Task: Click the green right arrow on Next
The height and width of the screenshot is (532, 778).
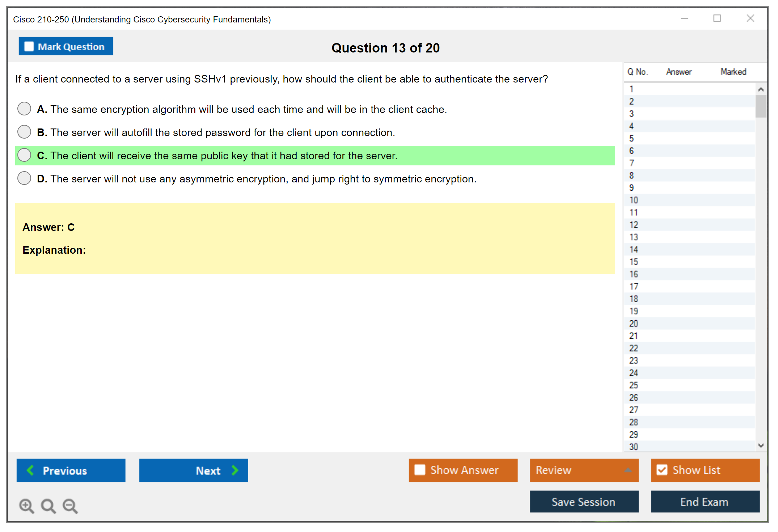Action: click(235, 470)
